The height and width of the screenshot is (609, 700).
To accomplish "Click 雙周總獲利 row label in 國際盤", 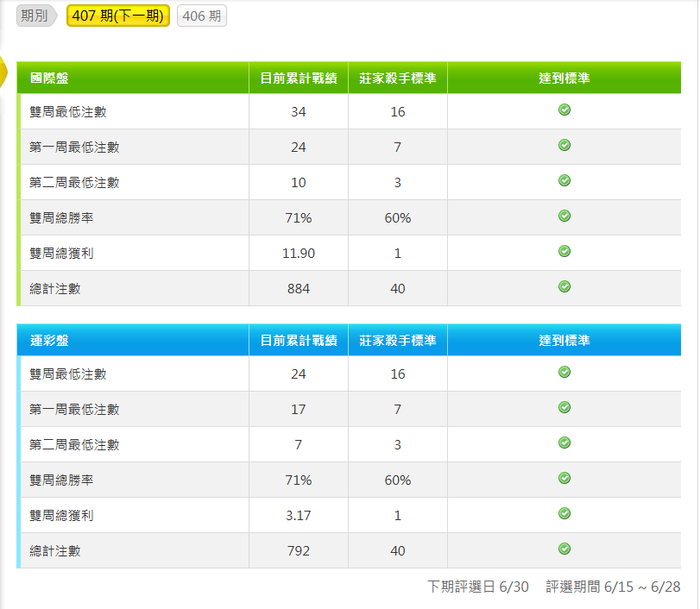I will click(x=61, y=253).
